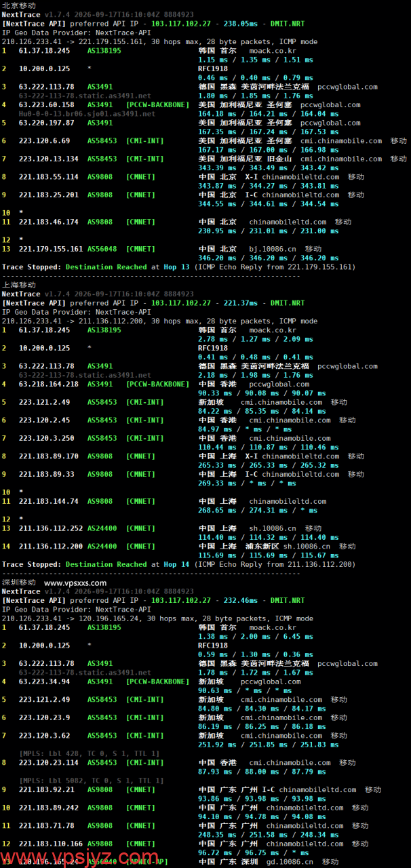Click the 浦东新区 location text

[x=264, y=546]
